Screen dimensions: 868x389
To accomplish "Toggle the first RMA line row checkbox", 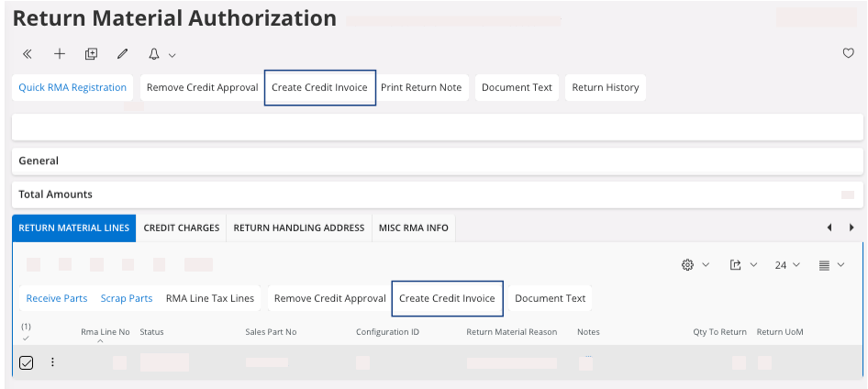I will pos(27,362).
